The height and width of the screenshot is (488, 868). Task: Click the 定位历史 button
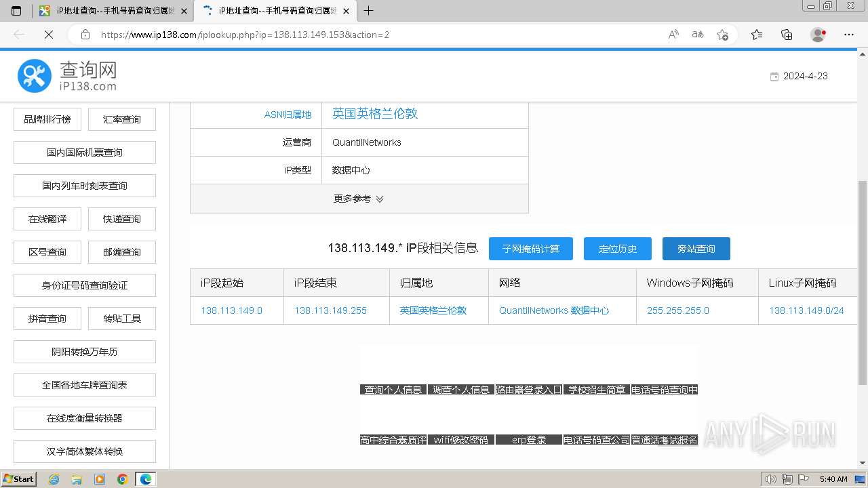click(618, 249)
